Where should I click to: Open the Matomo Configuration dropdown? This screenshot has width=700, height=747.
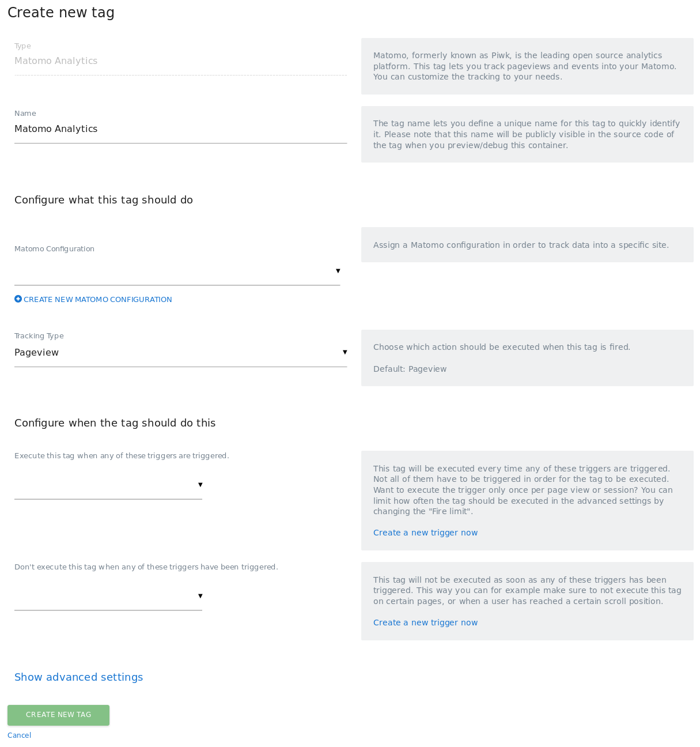pos(338,270)
